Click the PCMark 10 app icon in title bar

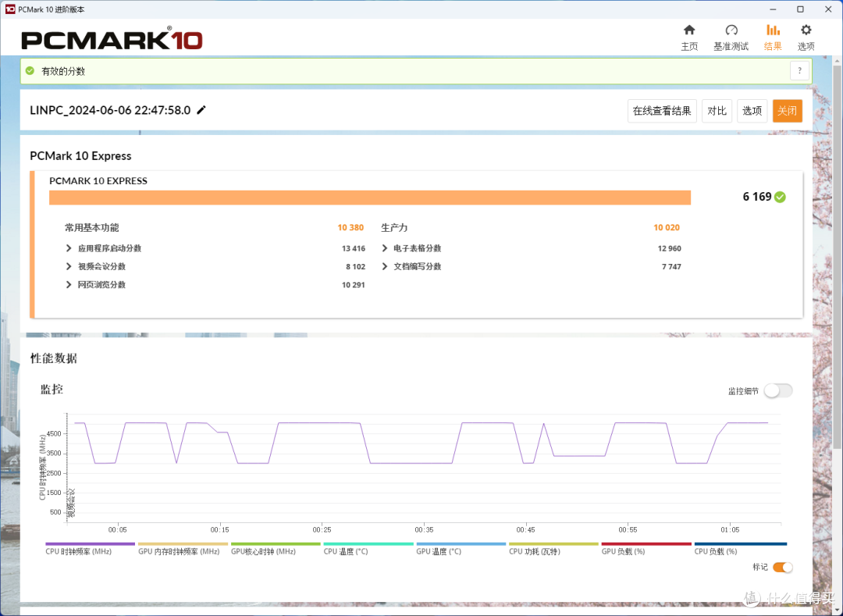click(x=9, y=9)
